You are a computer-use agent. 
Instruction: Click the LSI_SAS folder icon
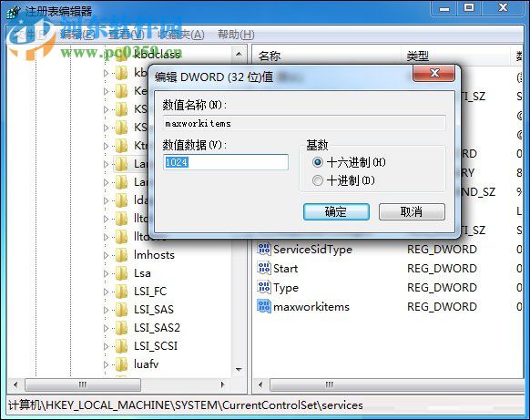pos(121,310)
